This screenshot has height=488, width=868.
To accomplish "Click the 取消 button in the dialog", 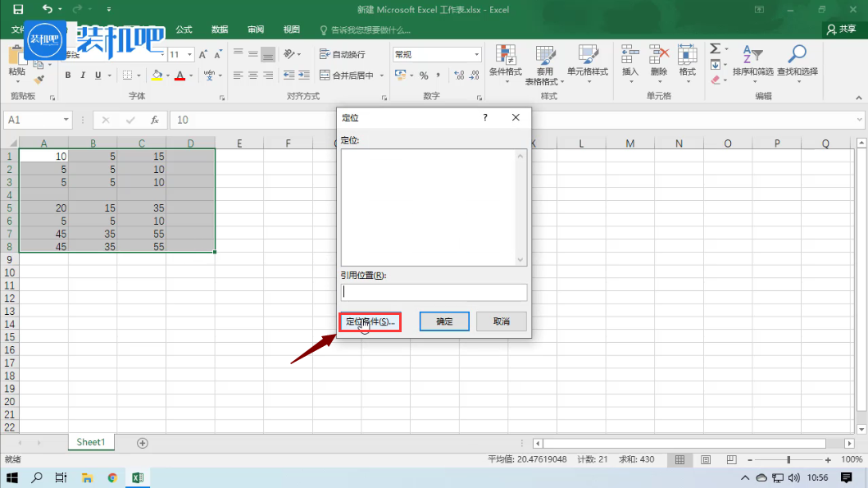I will point(502,322).
